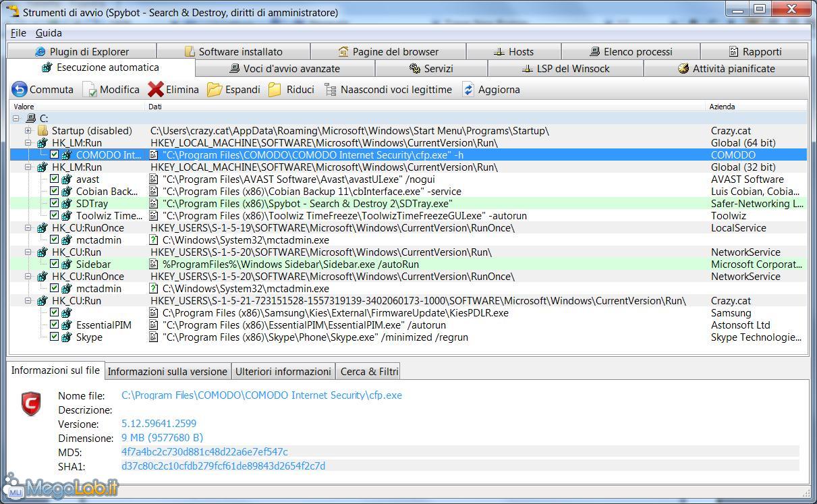Select the SHA1 hash value

[223, 466]
